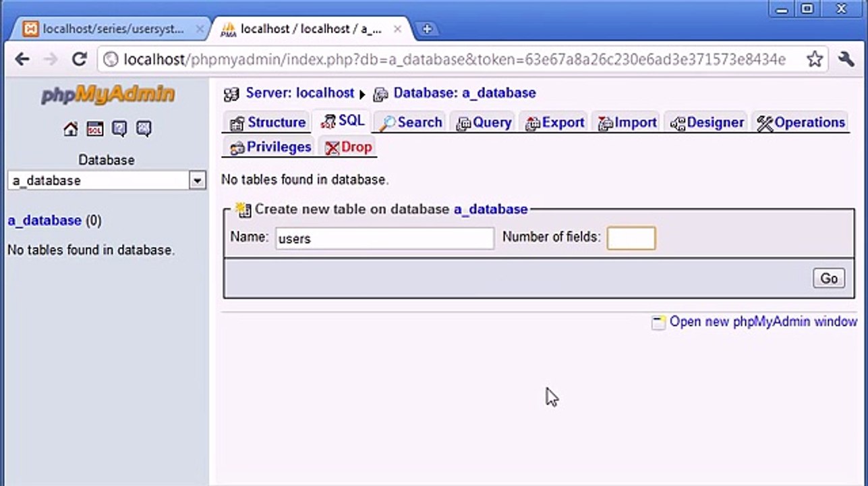This screenshot has width=868, height=486.
Task: Click the new window icon beside Open new phpMyAdmin
Action: tap(658, 323)
